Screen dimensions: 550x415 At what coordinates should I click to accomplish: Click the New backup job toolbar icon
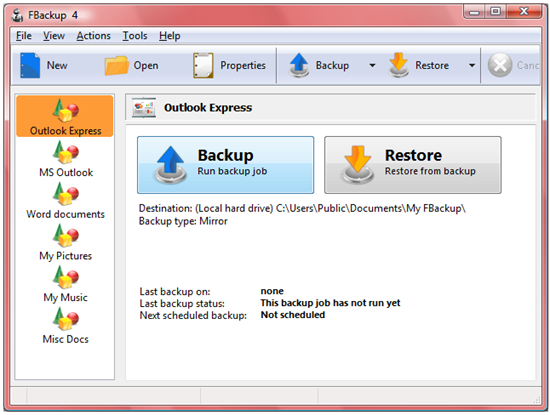[x=30, y=65]
